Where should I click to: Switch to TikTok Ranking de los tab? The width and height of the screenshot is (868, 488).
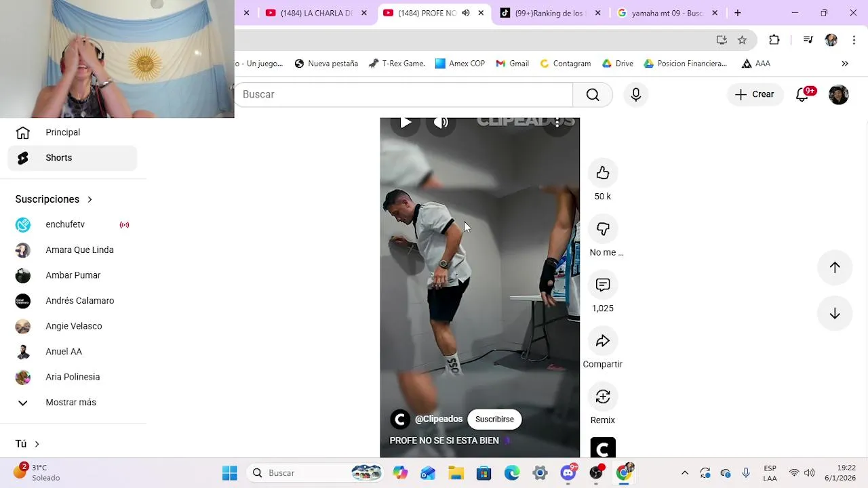pyautogui.click(x=549, y=13)
